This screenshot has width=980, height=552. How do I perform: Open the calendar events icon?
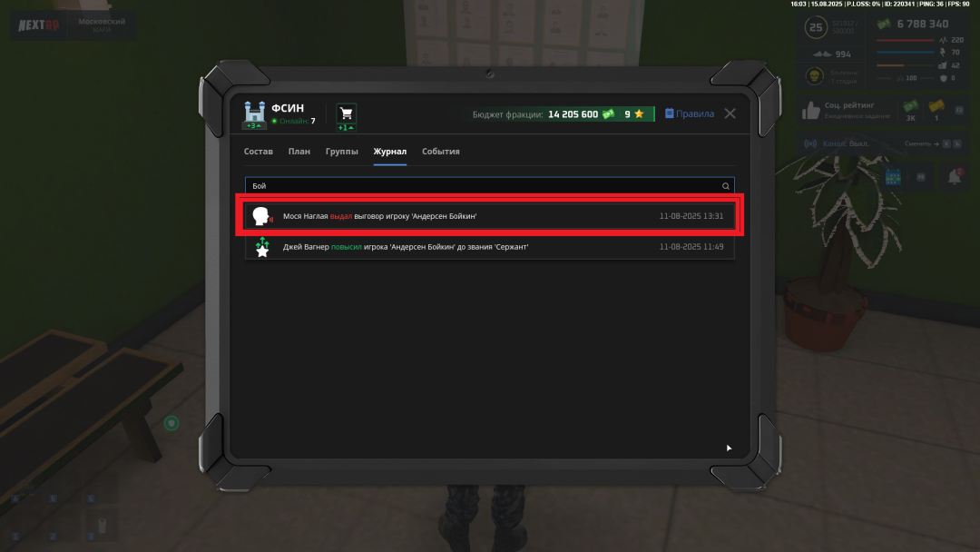point(893,177)
